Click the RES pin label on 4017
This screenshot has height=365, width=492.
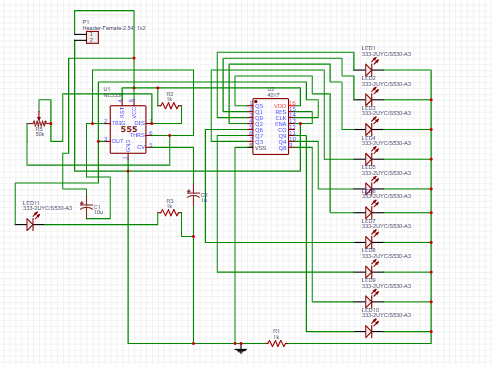click(x=281, y=112)
